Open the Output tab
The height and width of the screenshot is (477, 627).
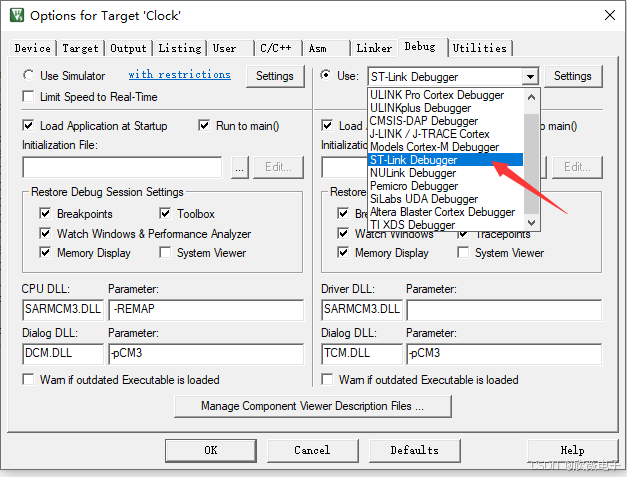tap(128, 48)
